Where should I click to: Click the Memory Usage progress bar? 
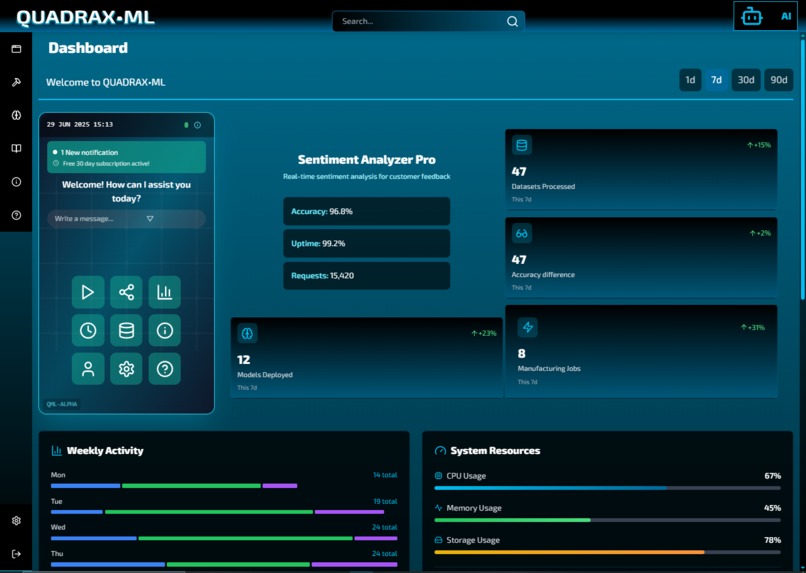point(608,520)
